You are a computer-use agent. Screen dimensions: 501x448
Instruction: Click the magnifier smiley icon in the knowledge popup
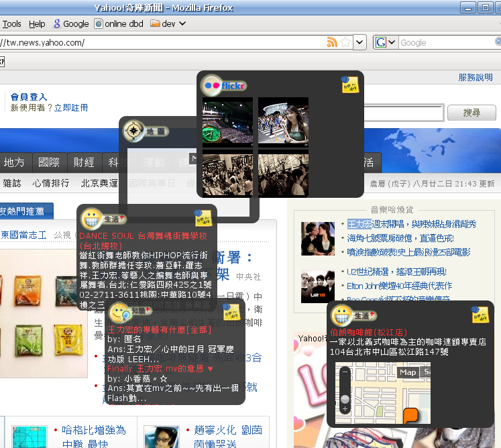click(x=120, y=312)
